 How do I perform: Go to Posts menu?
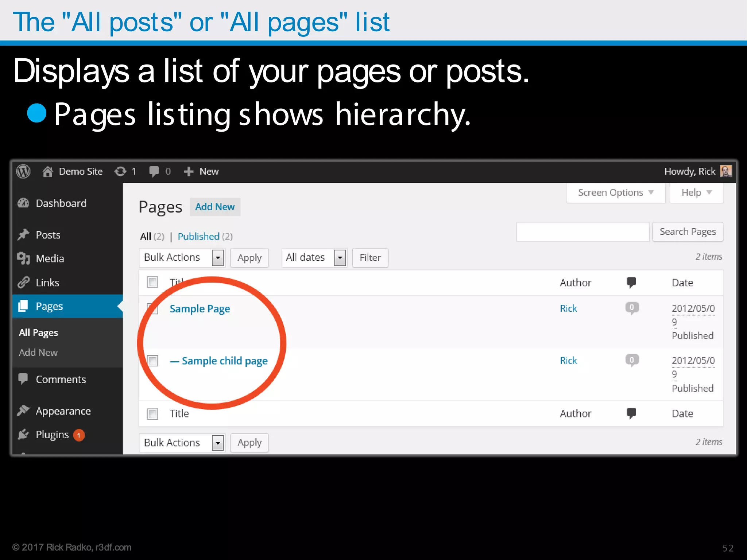click(48, 235)
